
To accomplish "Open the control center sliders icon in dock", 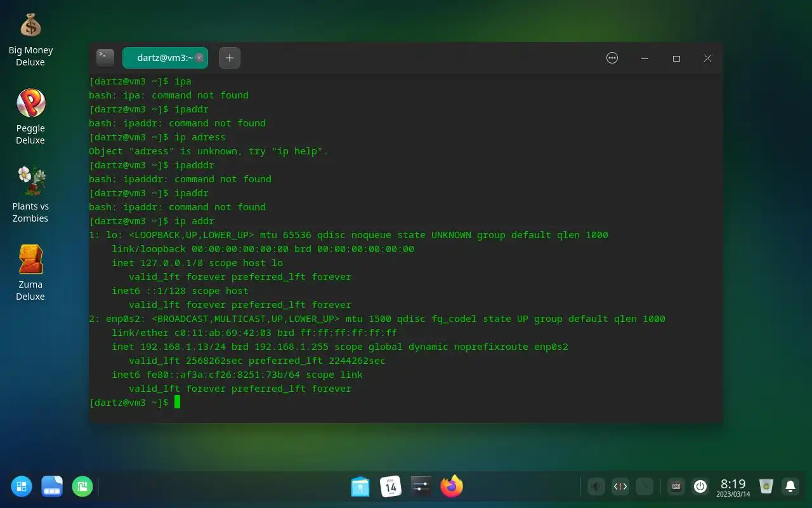I will click(x=421, y=486).
